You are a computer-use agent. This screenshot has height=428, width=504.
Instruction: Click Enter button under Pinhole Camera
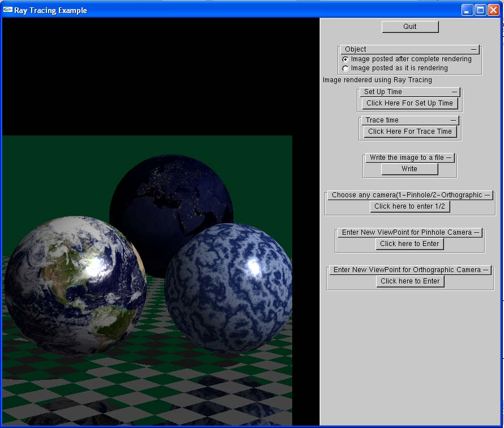(409, 244)
